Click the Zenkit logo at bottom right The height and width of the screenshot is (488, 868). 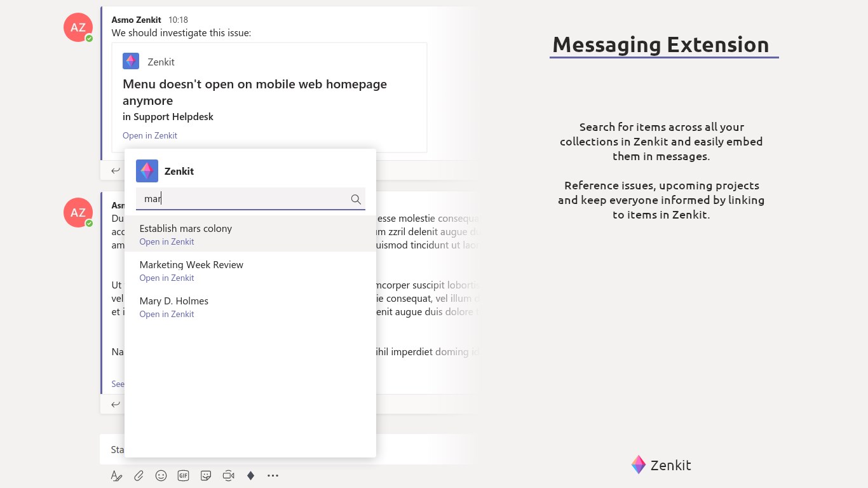pos(661,464)
